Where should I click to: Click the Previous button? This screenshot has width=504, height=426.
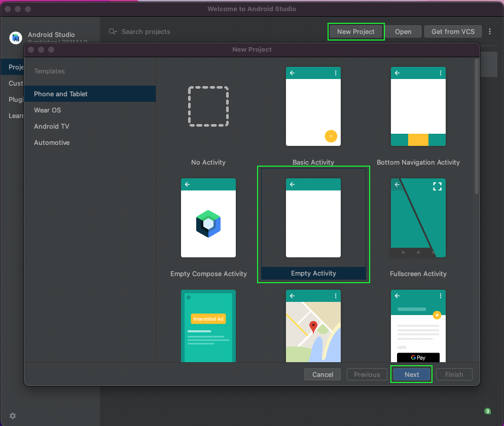pos(367,374)
